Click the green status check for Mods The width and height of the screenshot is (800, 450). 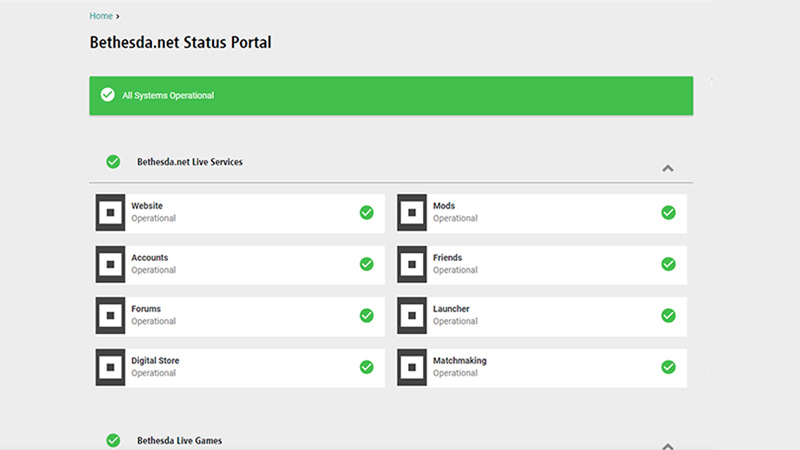tap(668, 212)
